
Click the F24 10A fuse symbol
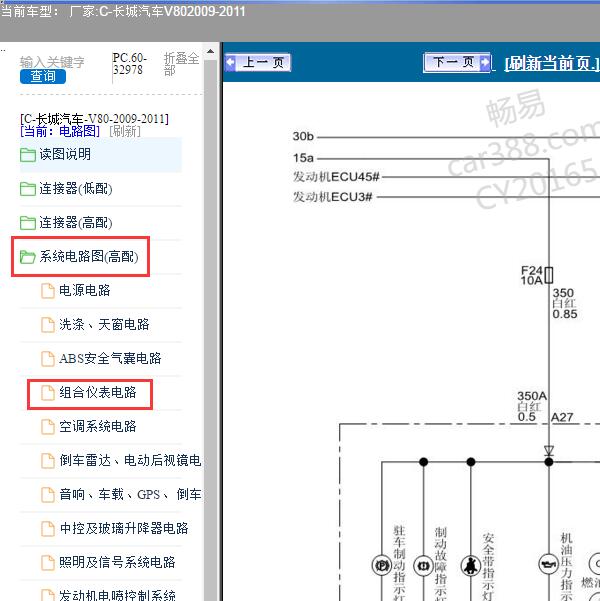[549, 275]
